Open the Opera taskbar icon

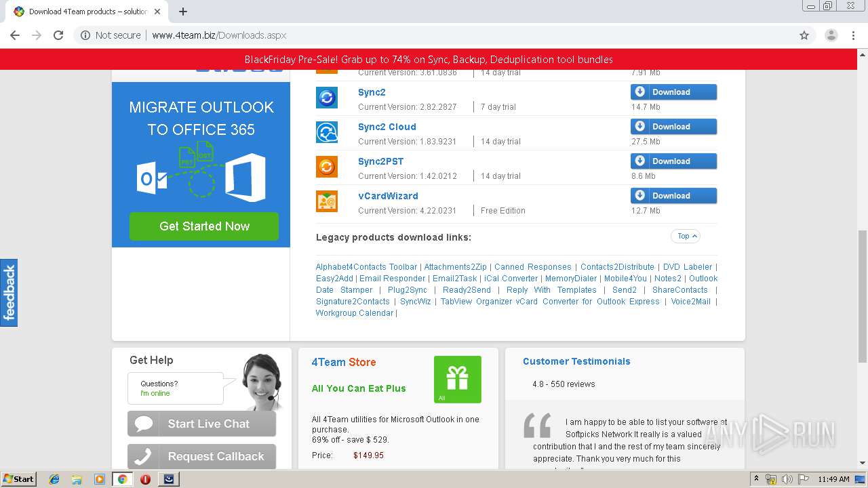pos(145,479)
